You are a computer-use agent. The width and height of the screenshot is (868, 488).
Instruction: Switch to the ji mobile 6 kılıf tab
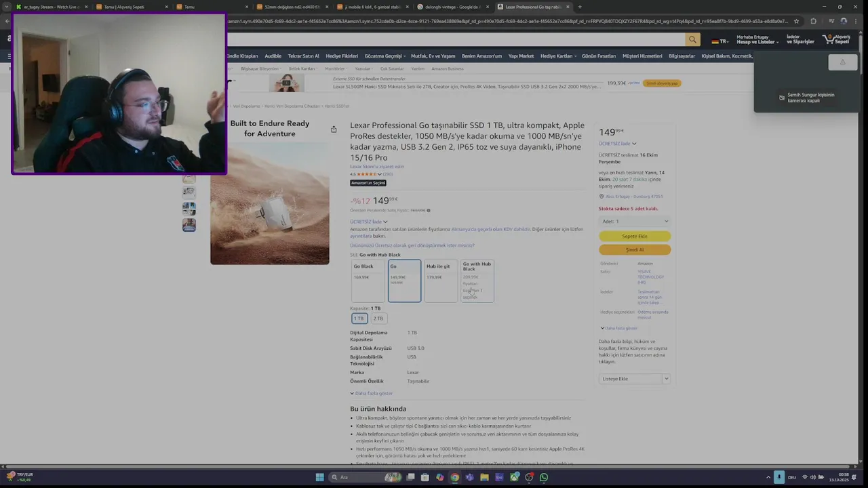tap(372, 7)
